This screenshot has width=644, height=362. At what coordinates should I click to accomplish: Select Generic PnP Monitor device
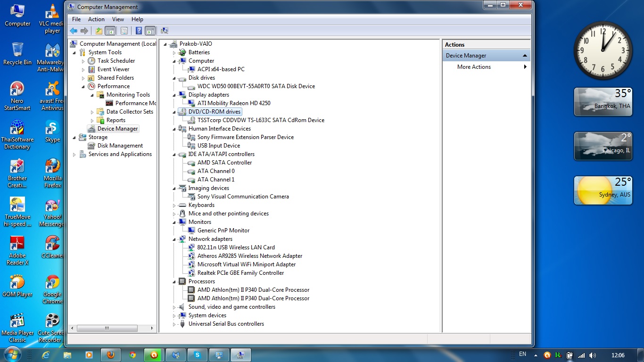click(223, 230)
